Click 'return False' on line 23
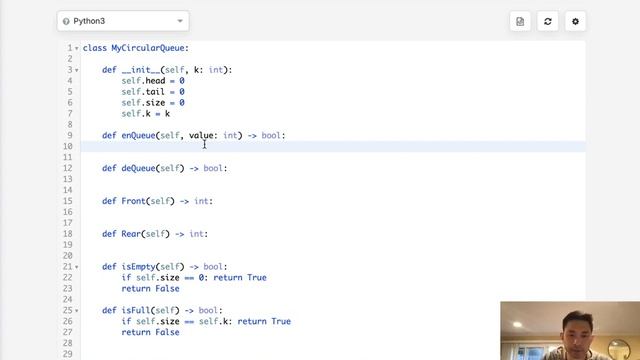The image size is (640, 360). pyautogui.click(x=150, y=289)
